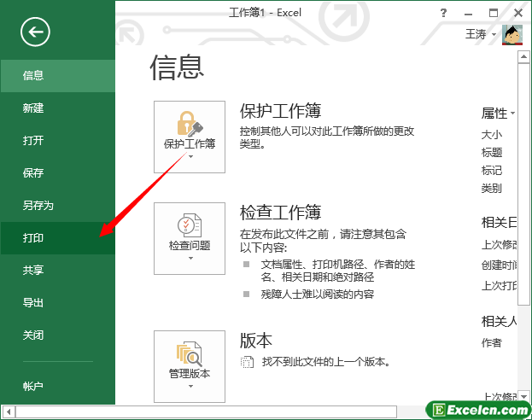Open the 新建 menu item
Viewport: 532px width, 420px height.
click(58, 108)
